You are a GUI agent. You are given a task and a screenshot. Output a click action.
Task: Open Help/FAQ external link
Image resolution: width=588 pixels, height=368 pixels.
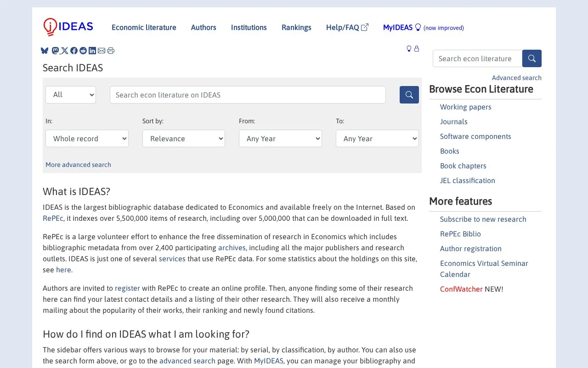tap(347, 28)
